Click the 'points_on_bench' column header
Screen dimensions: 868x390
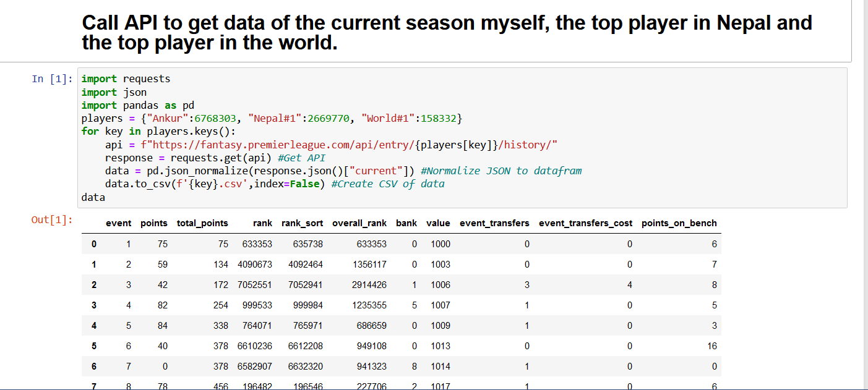tap(679, 223)
